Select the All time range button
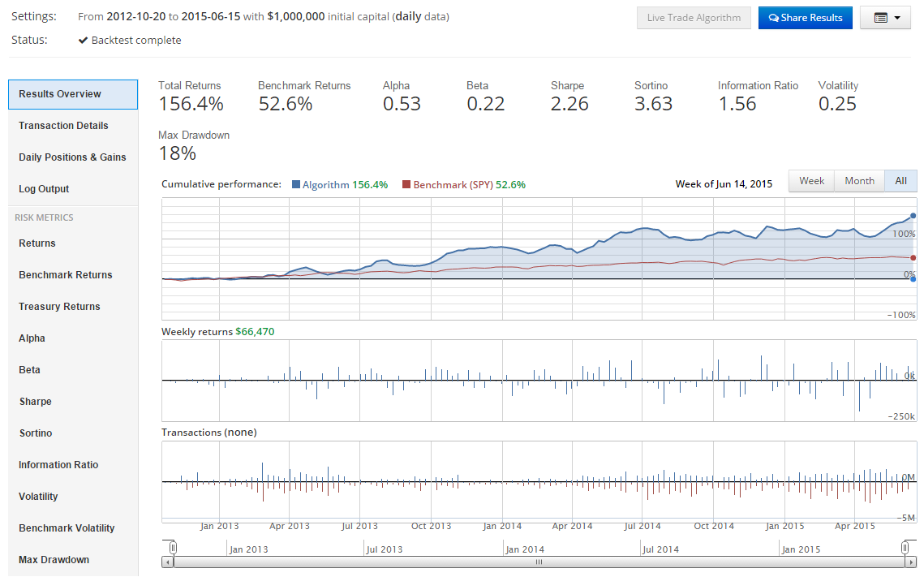 tap(900, 181)
